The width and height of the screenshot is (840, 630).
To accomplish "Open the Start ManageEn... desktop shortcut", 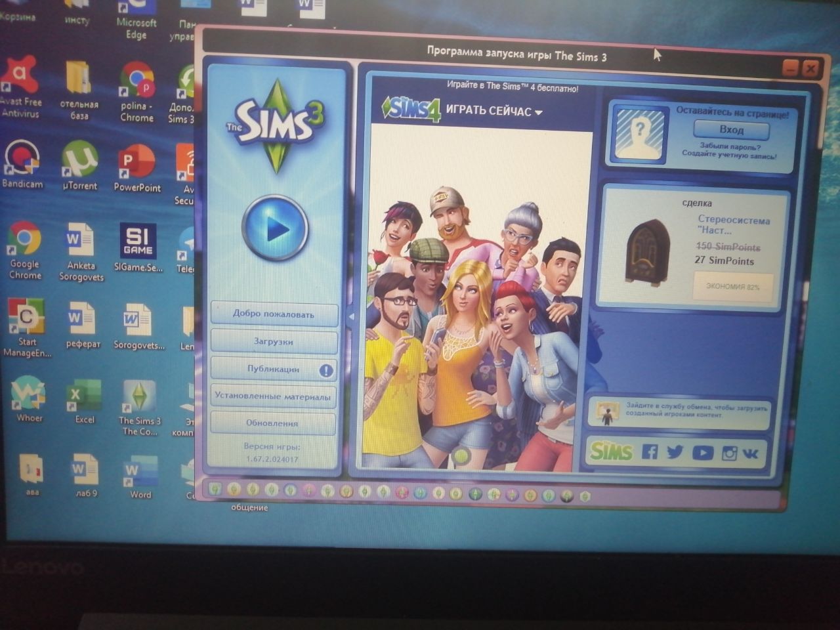I will pos(27,328).
